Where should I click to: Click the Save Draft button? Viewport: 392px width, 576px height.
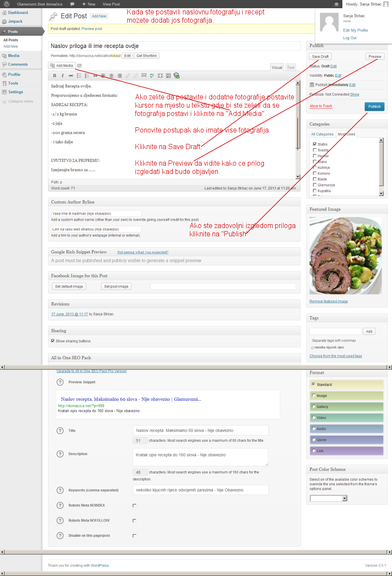point(320,56)
